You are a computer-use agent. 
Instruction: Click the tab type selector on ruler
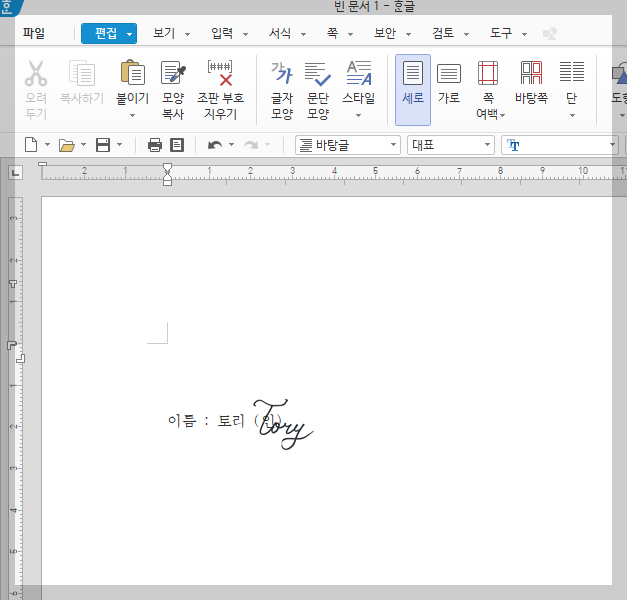click(x=15, y=173)
